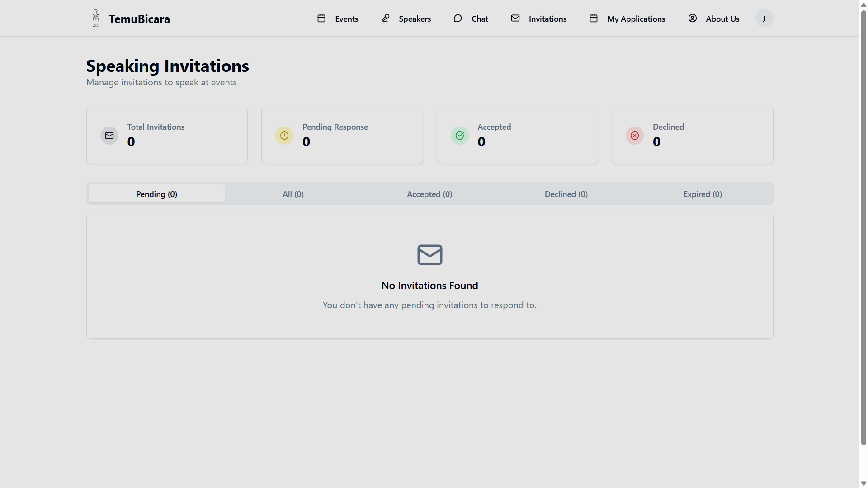Switch to the All (0) tab

pos(293,194)
